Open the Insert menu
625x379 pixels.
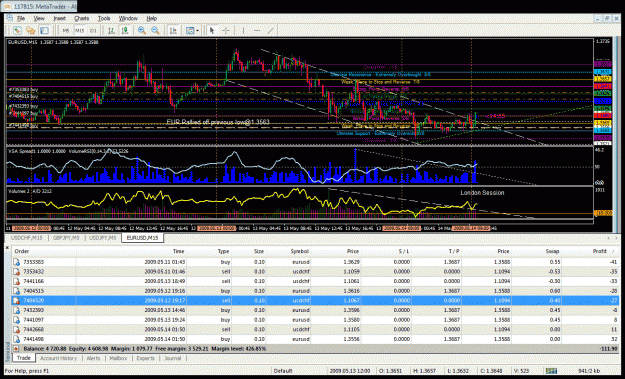click(59, 18)
